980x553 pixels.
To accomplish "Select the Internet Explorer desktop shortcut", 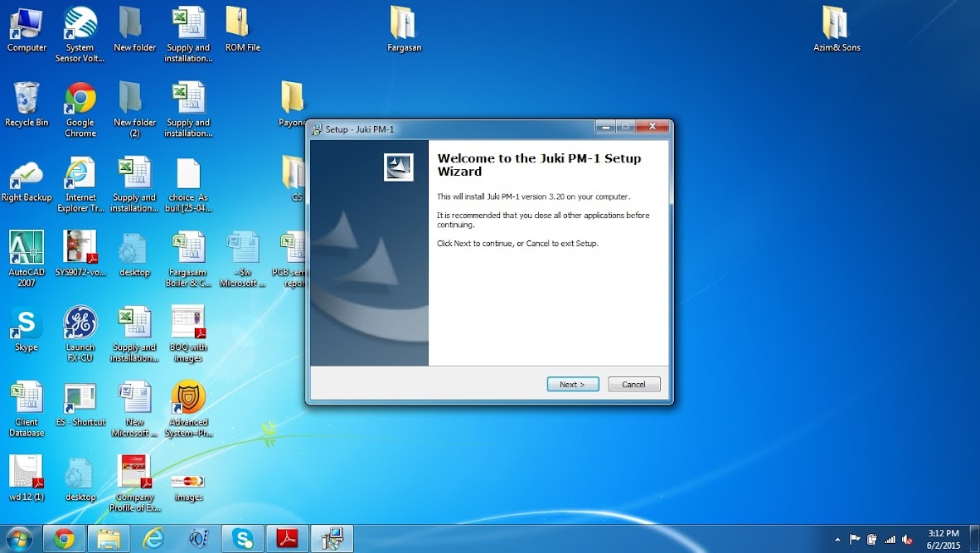I will click(80, 185).
